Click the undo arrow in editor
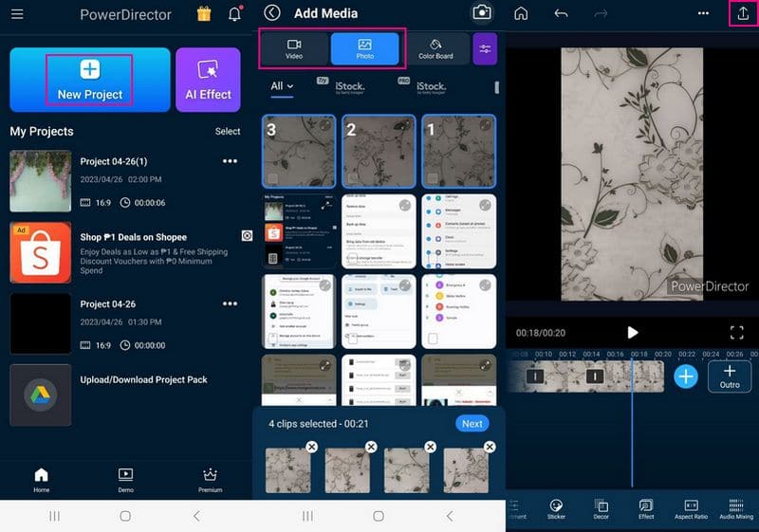Screen dimensions: 759x532 [x=561, y=13]
